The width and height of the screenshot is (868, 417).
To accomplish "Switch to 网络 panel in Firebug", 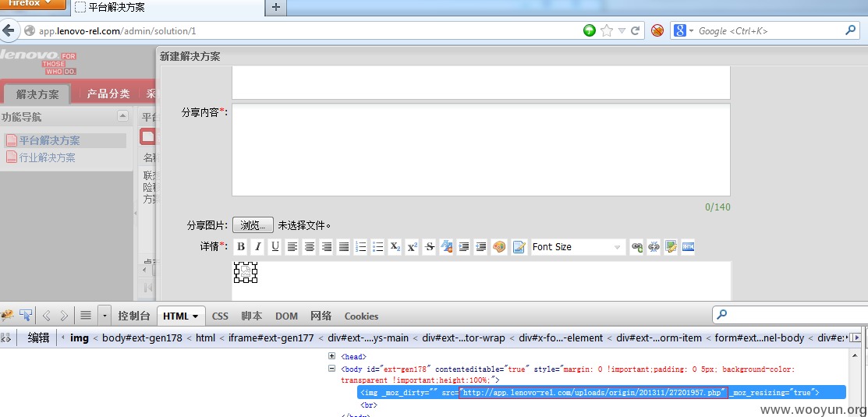I will 321,316.
